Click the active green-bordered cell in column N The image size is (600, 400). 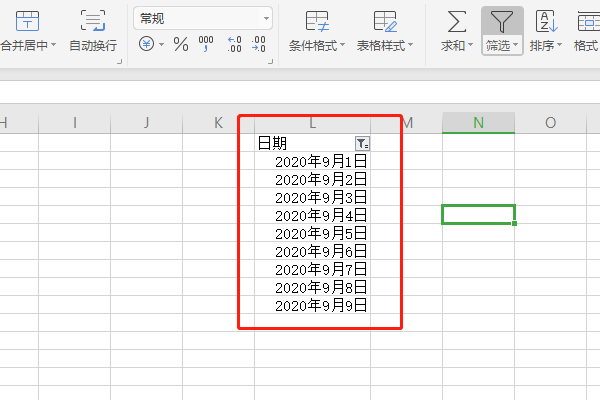coord(478,215)
